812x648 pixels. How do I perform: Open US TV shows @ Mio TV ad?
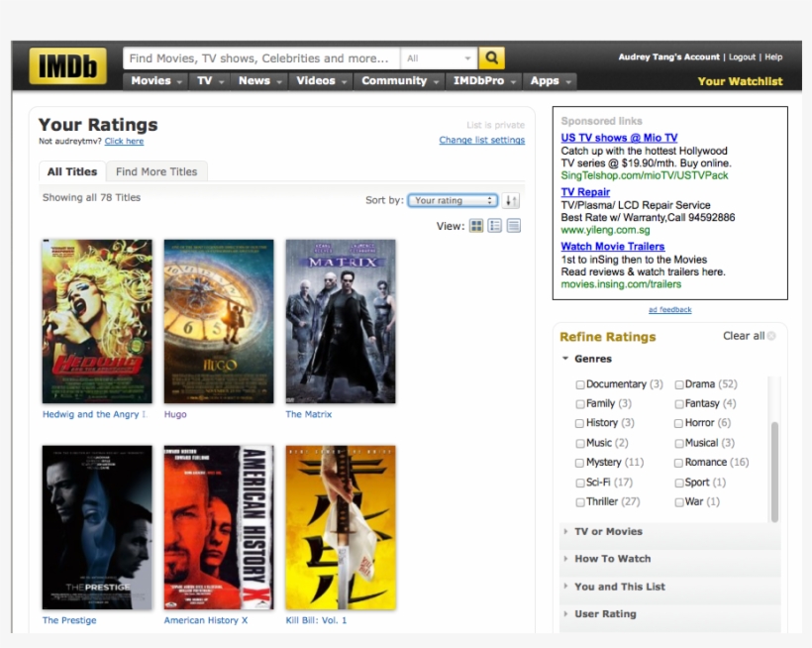click(619, 138)
